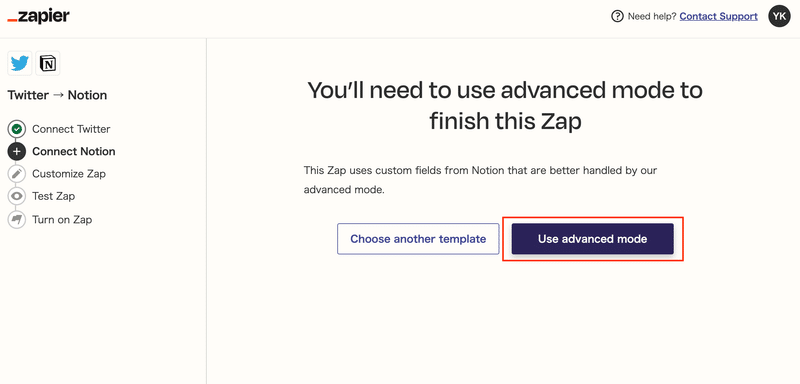The height and width of the screenshot is (384, 800).
Task: Click Choose another template button
Action: [x=418, y=239]
